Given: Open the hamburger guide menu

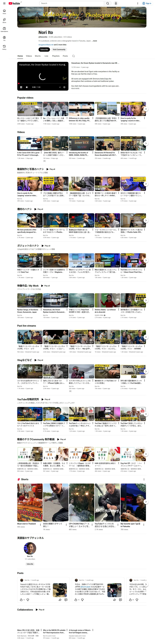Looking at the screenshot, I should [4, 3].
